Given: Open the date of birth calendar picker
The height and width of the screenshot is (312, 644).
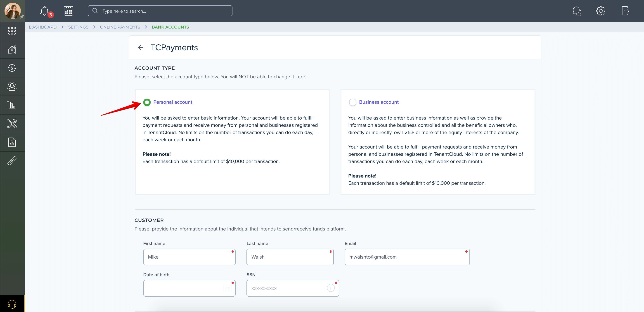Looking at the screenshot, I should tap(227, 288).
